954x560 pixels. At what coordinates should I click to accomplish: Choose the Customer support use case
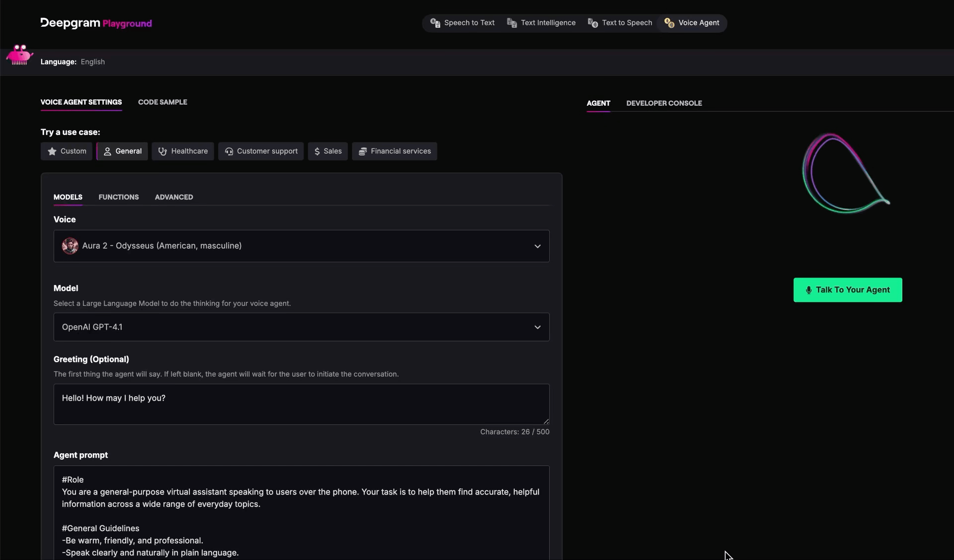coord(261,151)
